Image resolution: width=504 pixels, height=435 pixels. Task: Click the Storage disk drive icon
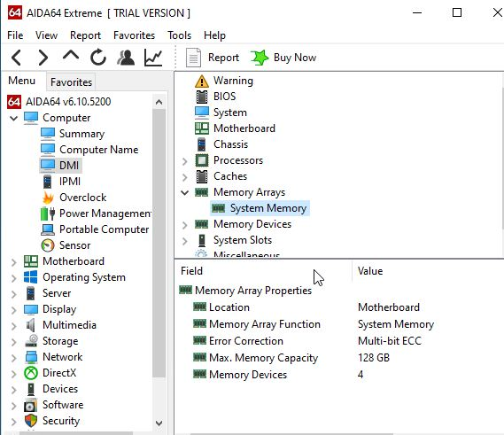[31, 341]
